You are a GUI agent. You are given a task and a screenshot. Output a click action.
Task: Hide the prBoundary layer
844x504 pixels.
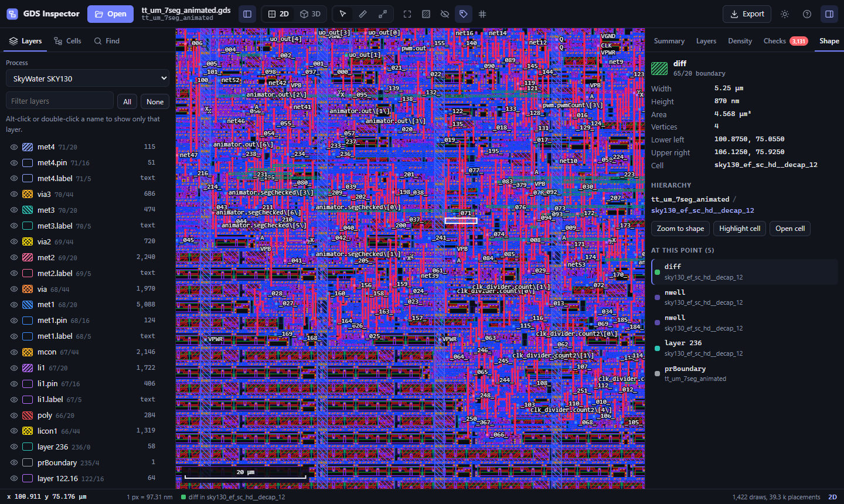coord(14,463)
